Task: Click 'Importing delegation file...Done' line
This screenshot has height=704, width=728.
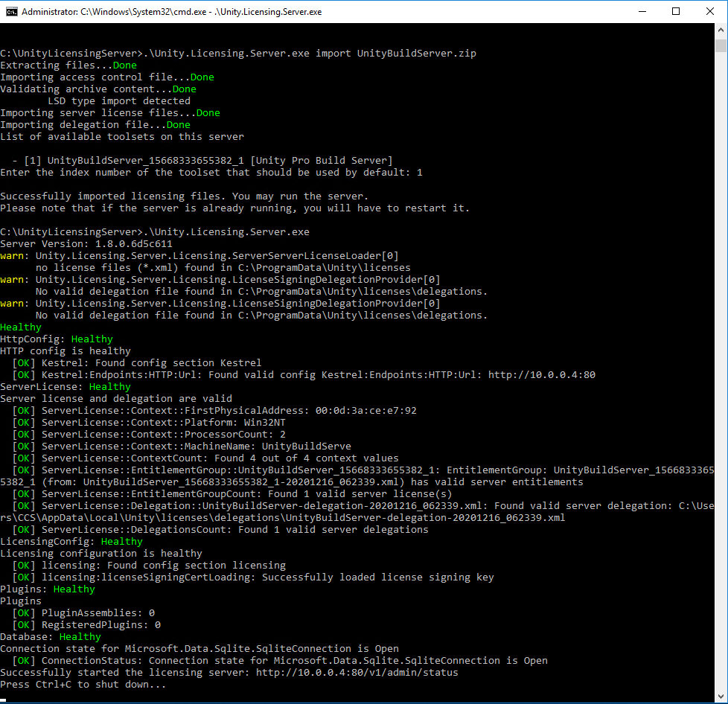Action: pyautogui.click(x=95, y=125)
